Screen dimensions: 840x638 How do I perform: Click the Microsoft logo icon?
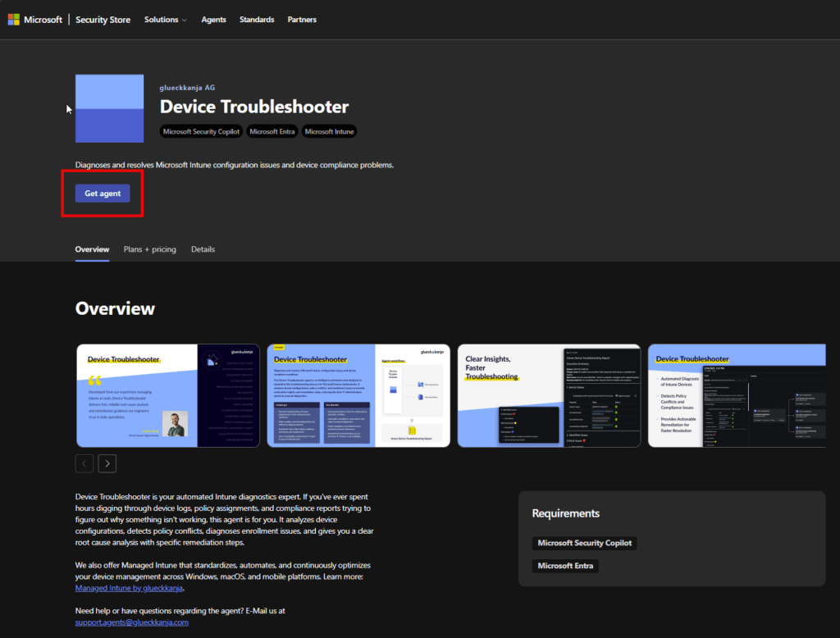15,20
